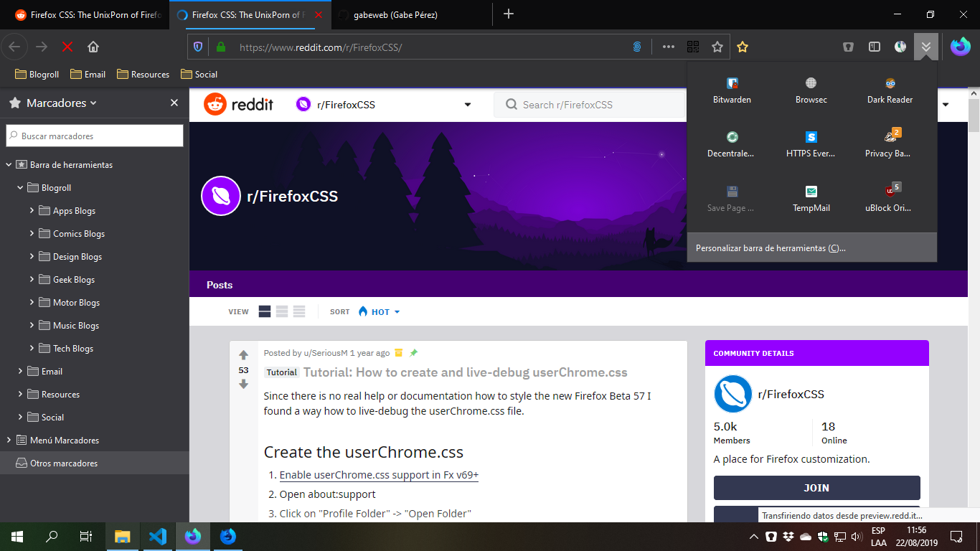This screenshot has height=551, width=980.
Task: Downvote the userChrome.css tutorial post
Action: click(243, 385)
